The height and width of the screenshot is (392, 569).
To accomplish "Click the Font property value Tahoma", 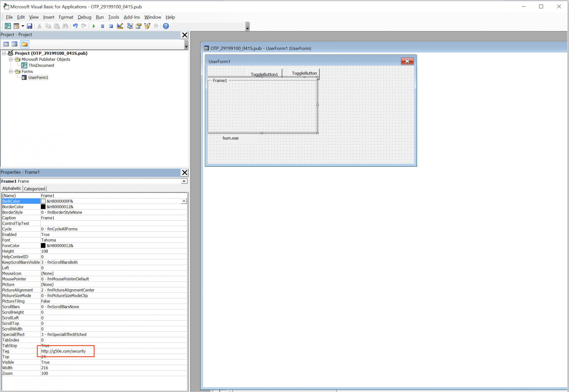I will (114, 240).
